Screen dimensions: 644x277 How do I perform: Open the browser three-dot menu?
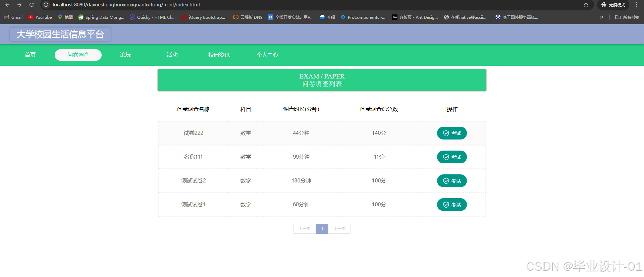[x=637, y=5]
